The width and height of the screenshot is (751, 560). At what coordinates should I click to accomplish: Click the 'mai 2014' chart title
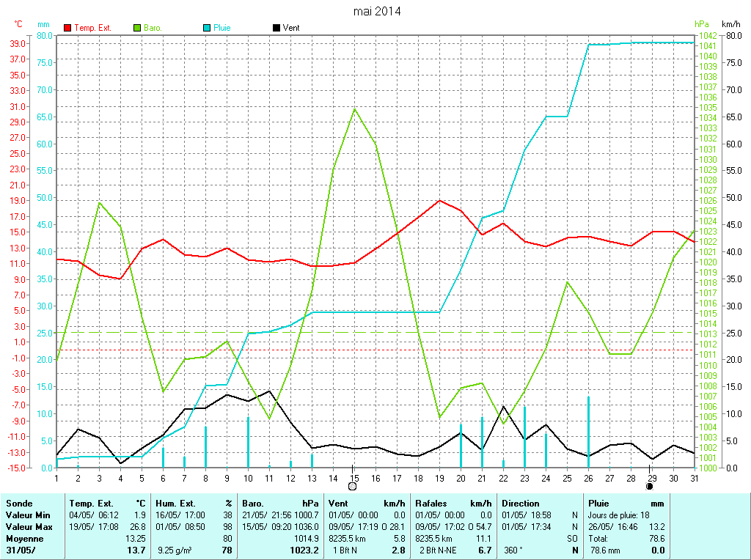(x=376, y=11)
